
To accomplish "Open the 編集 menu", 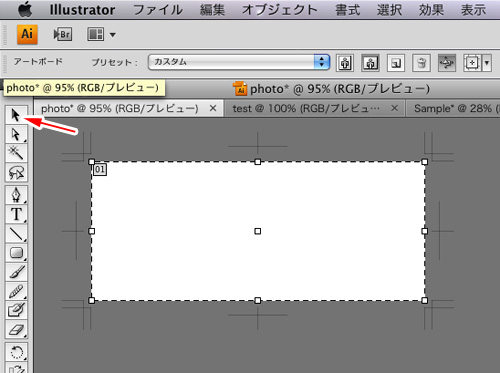I will click(x=212, y=10).
